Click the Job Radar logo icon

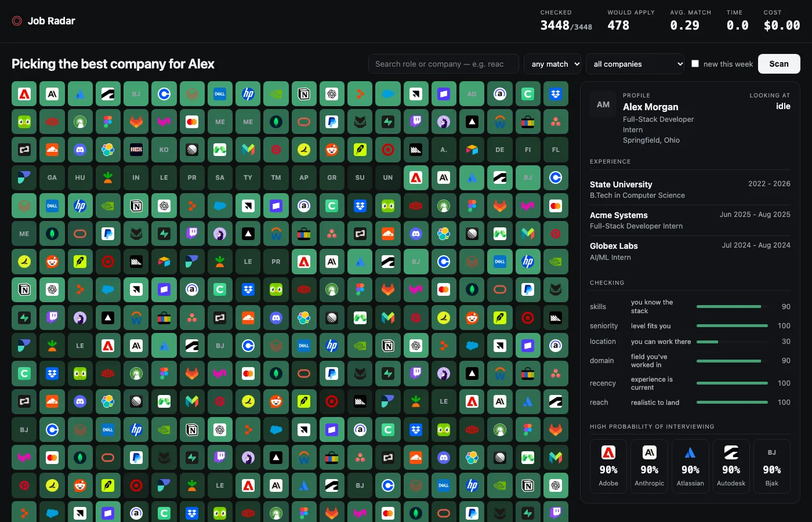17,21
